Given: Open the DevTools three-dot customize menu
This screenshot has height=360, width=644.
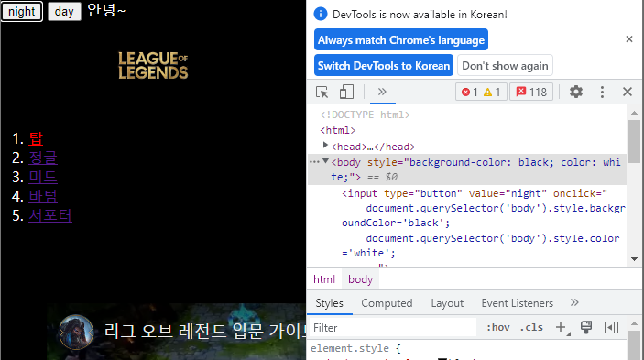Looking at the screenshot, I should (x=602, y=92).
